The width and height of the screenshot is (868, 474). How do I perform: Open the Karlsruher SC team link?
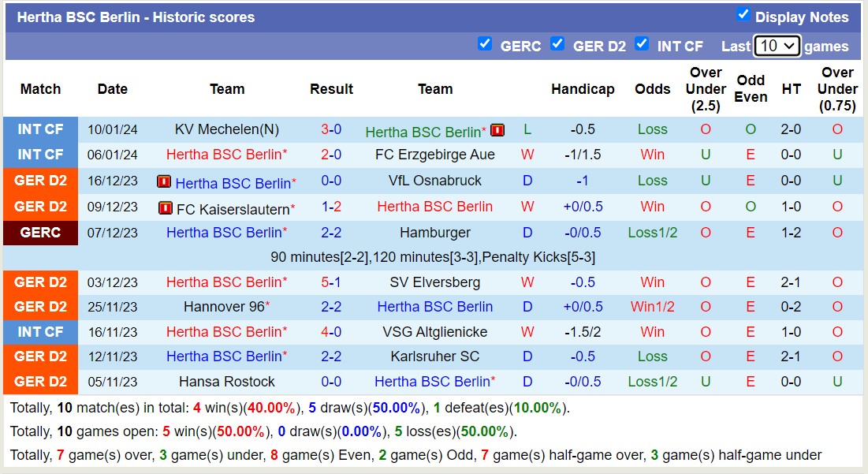pyautogui.click(x=436, y=356)
